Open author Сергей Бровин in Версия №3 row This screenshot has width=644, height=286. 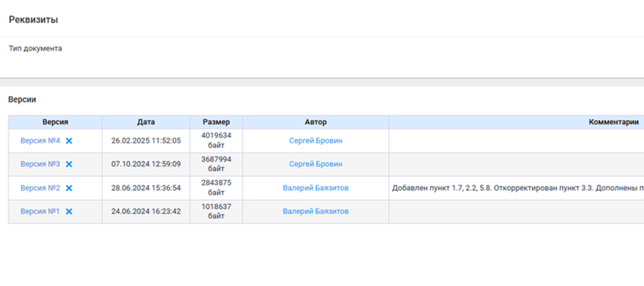316,164
